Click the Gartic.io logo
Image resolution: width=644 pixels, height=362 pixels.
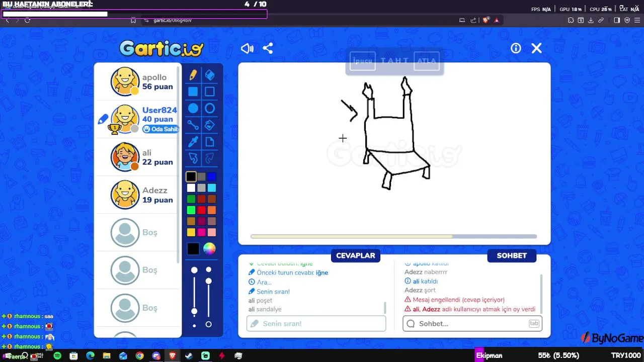pyautogui.click(x=162, y=48)
